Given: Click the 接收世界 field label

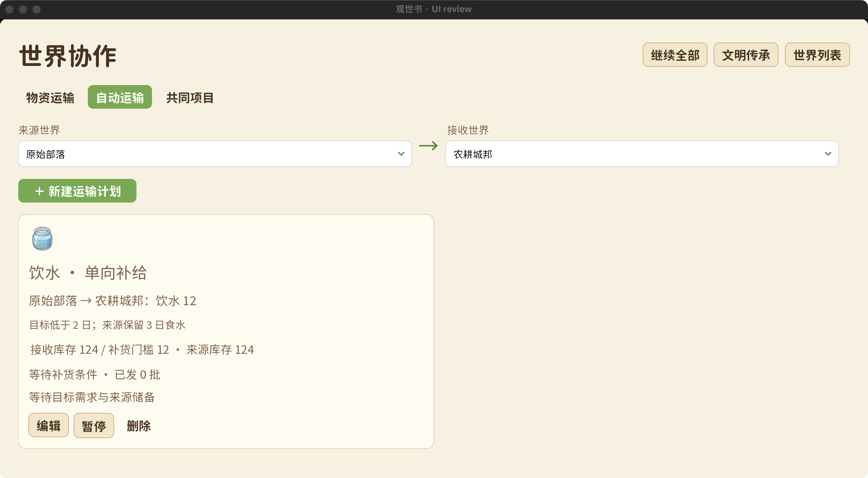Looking at the screenshot, I should pos(468,130).
